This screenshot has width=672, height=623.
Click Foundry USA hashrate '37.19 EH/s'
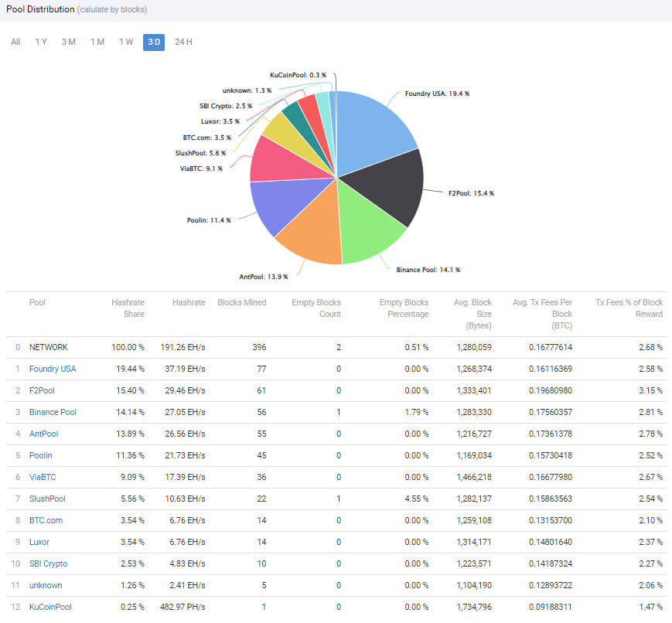click(x=185, y=369)
